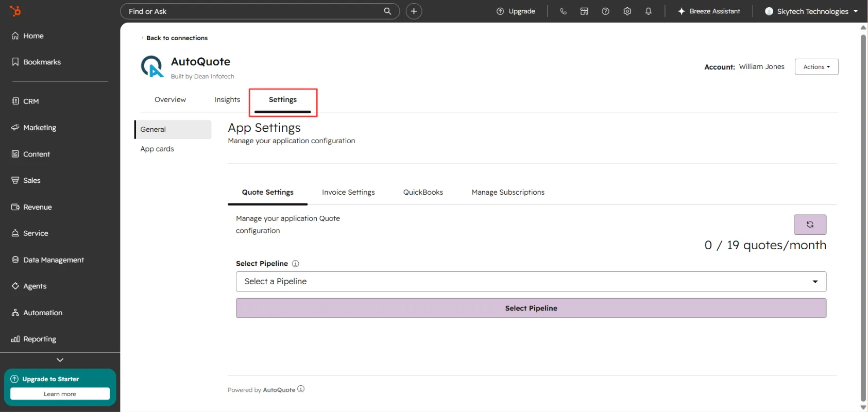Open Breeze Assistant
Viewport: 868px width, 412px height.
709,11
